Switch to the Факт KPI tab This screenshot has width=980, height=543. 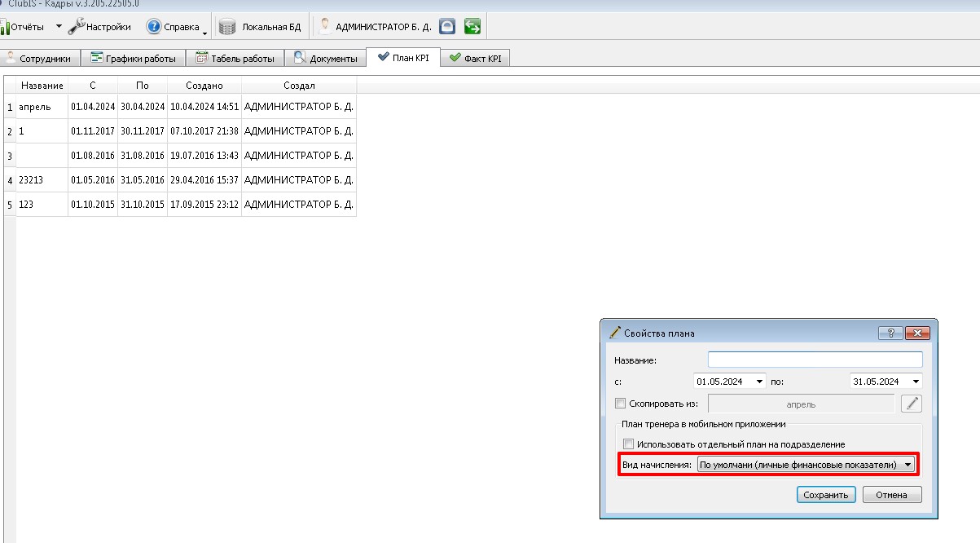tap(475, 59)
